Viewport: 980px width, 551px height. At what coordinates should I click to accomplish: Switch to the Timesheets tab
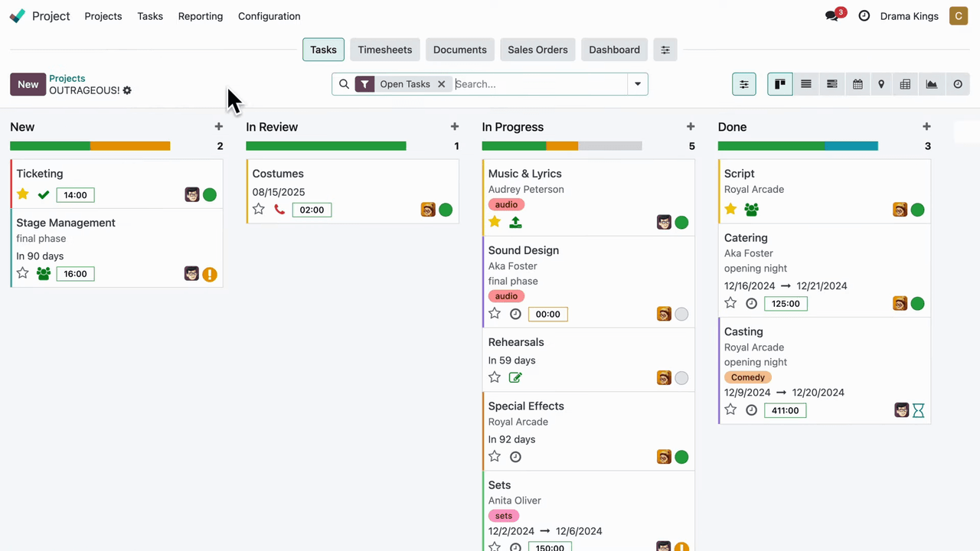point(384,50)
